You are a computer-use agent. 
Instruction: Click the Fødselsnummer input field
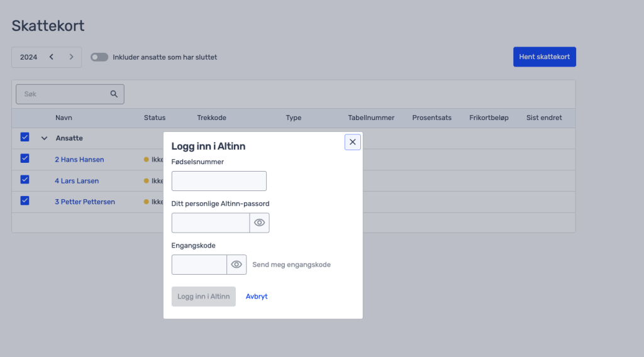pyautogui.click(x=219, y=181)
